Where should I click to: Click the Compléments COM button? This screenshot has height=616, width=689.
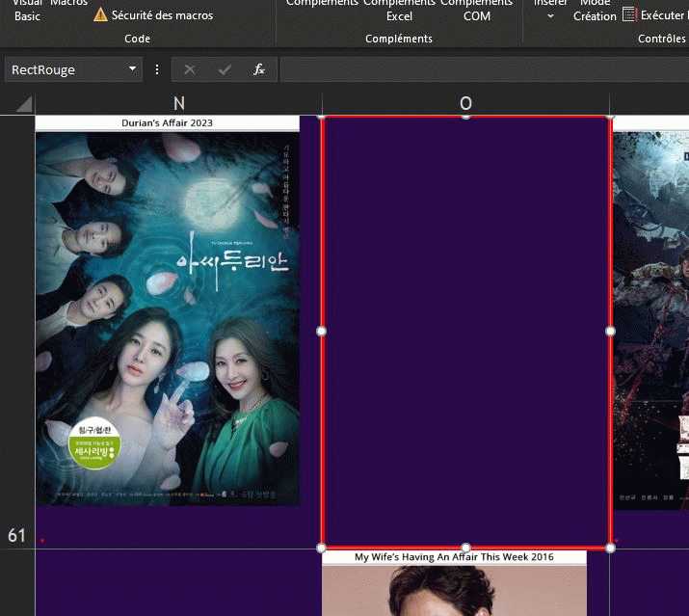pos(476,10)
